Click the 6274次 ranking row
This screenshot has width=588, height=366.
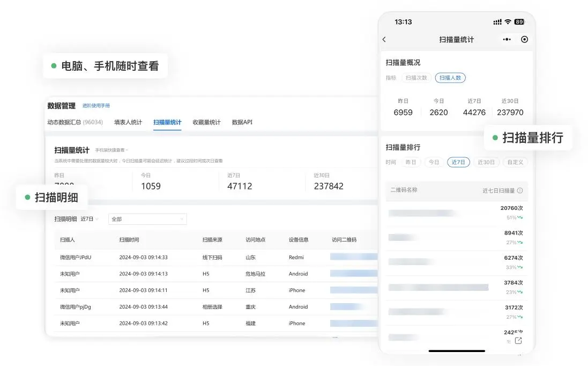[x=456, y=262]
